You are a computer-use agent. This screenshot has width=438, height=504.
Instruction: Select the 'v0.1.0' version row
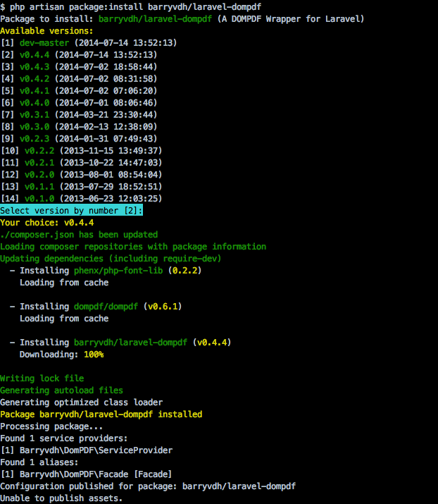point(81,199)
